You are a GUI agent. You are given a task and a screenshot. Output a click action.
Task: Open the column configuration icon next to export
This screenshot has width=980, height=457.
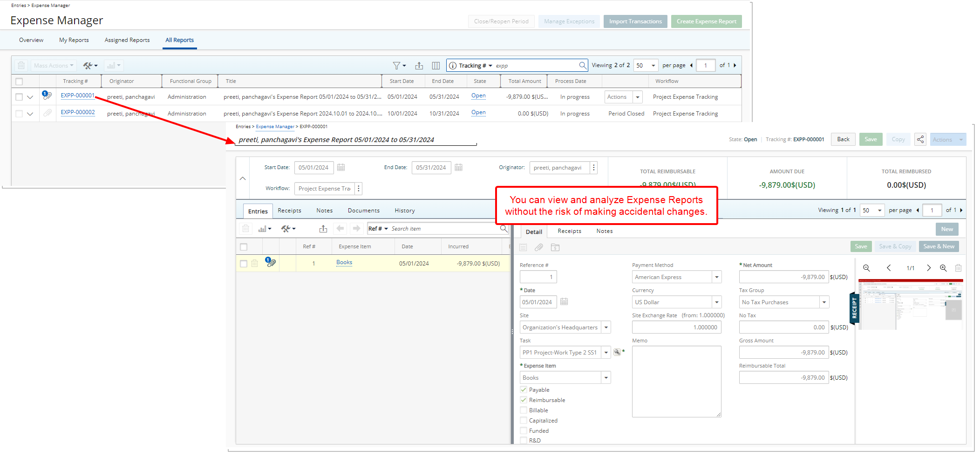click(x=436, y=66)
